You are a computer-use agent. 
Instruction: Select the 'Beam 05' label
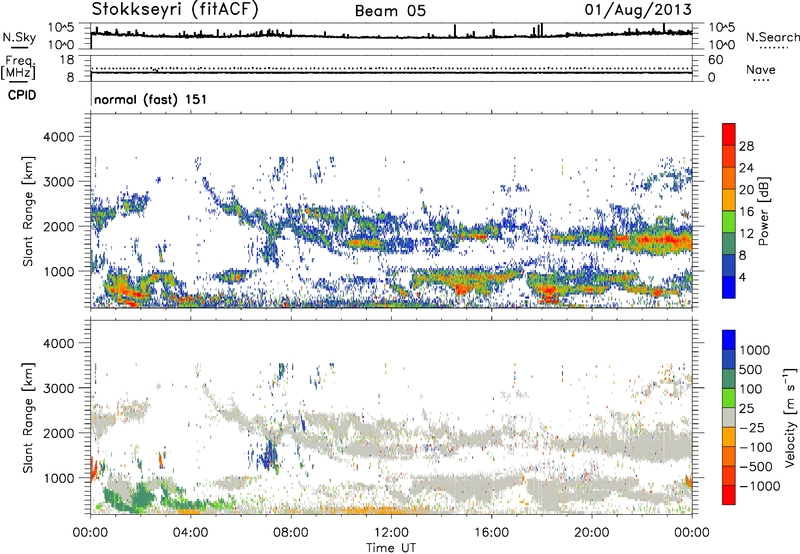[x=390, y=11]
